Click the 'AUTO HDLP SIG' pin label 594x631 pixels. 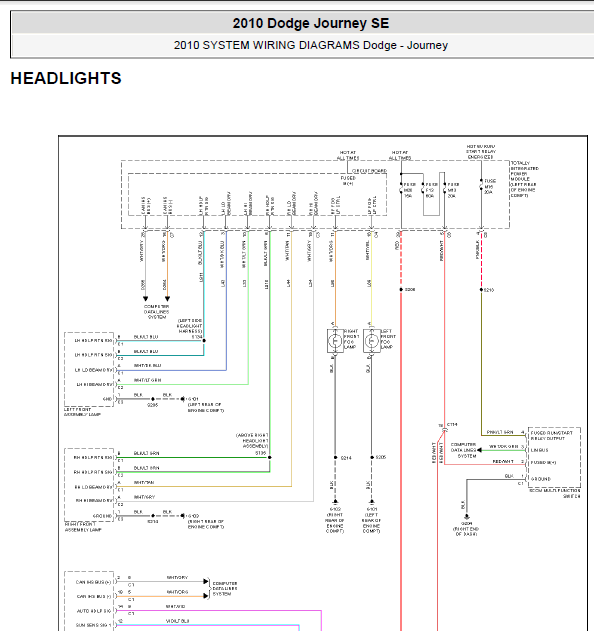pyautogui.click(x=93, y=611)
